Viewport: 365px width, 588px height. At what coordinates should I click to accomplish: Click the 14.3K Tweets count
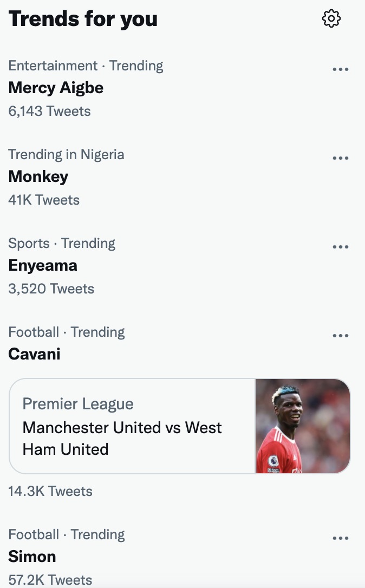tap(50, 491)
